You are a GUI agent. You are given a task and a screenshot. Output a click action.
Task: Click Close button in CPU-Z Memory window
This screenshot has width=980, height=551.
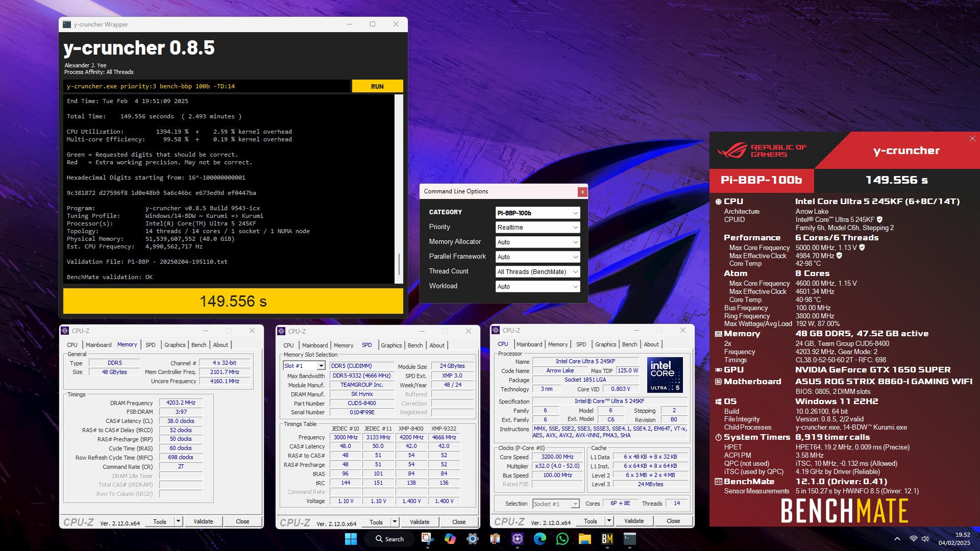click(x=242, y=521)
